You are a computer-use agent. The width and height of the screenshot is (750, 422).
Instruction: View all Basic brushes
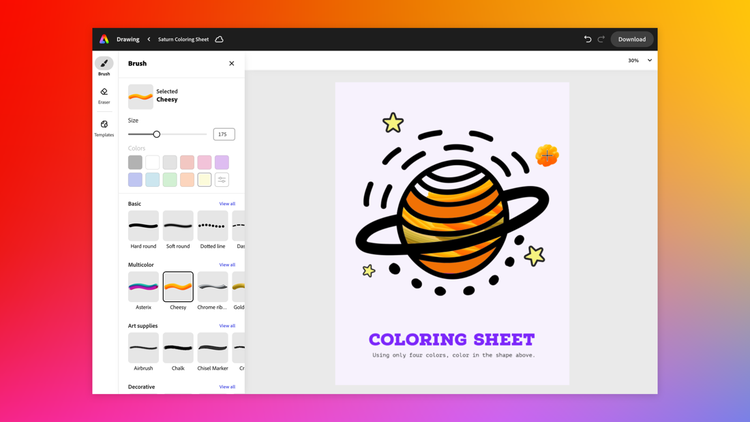coord(227,204)
